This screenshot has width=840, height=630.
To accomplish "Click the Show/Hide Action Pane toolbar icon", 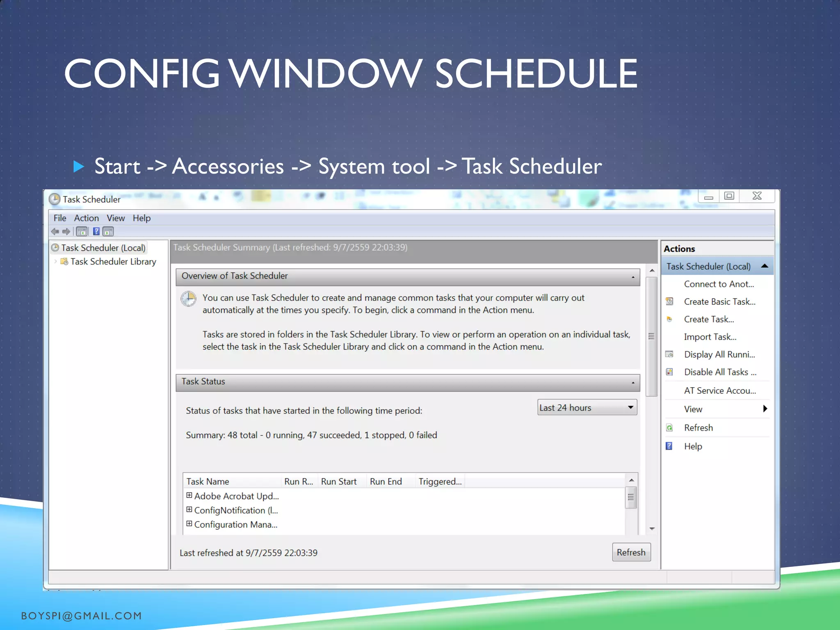I will coord(108,232).
